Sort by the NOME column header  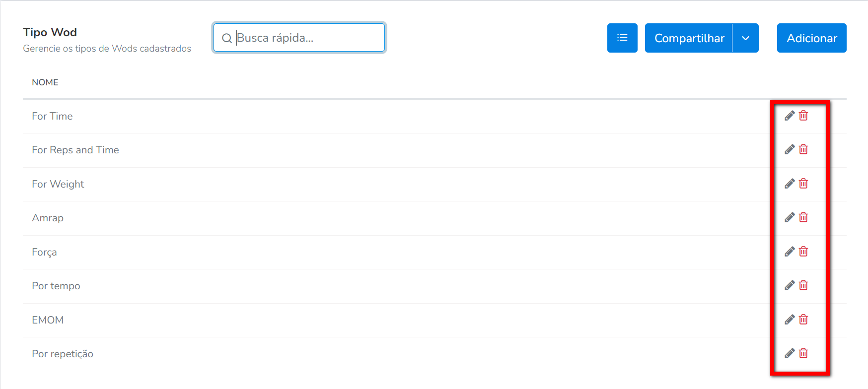[45, 82]
